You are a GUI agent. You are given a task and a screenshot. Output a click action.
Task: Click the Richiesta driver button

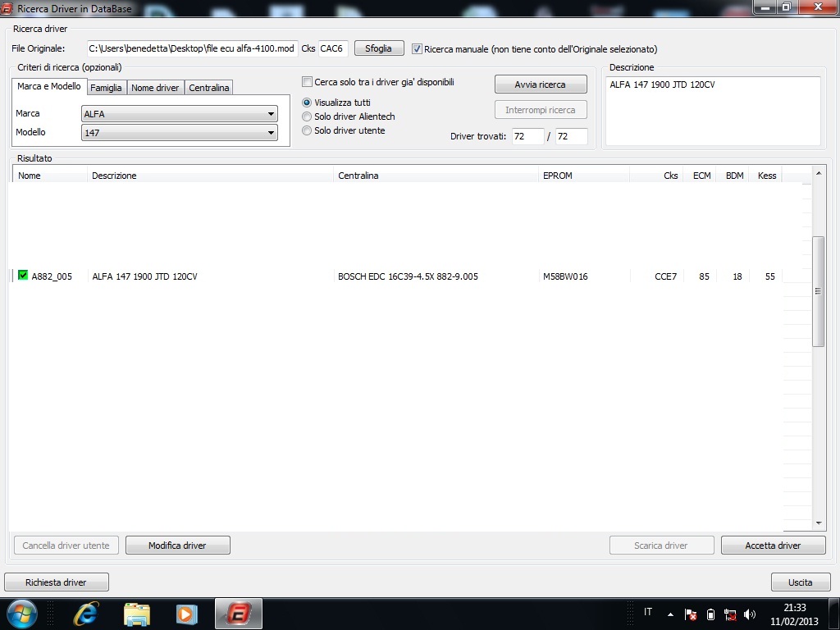(57, 582)
